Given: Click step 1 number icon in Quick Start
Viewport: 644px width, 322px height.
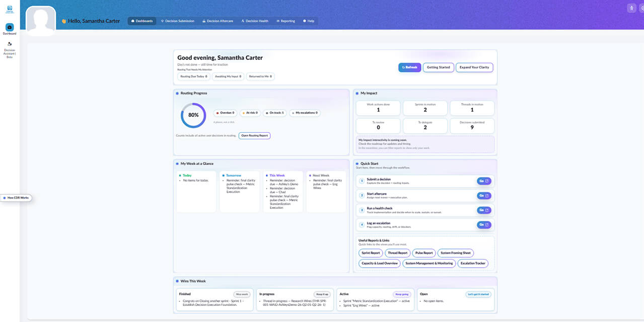Looking at the screenshot, I should coord(362,181).
